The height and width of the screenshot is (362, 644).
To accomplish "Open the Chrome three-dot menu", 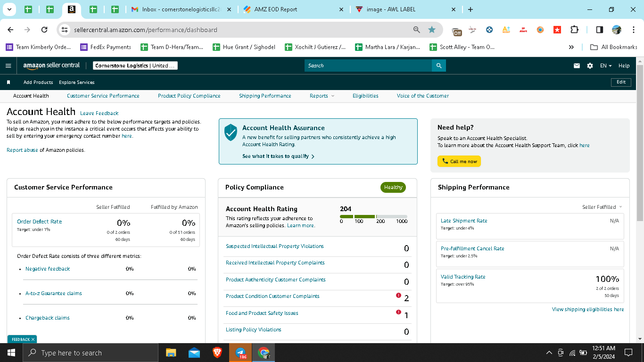I will point(633,30).
